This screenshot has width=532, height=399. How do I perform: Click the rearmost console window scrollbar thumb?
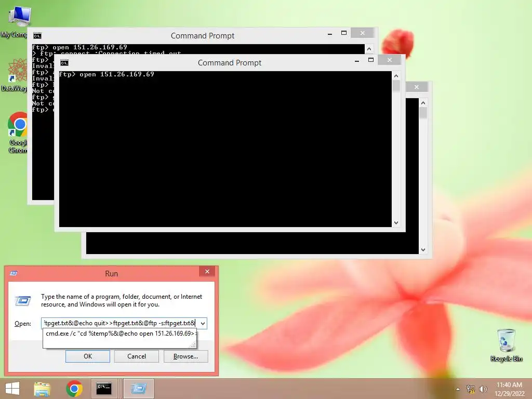pyautogui.click(x=423, y=113)
